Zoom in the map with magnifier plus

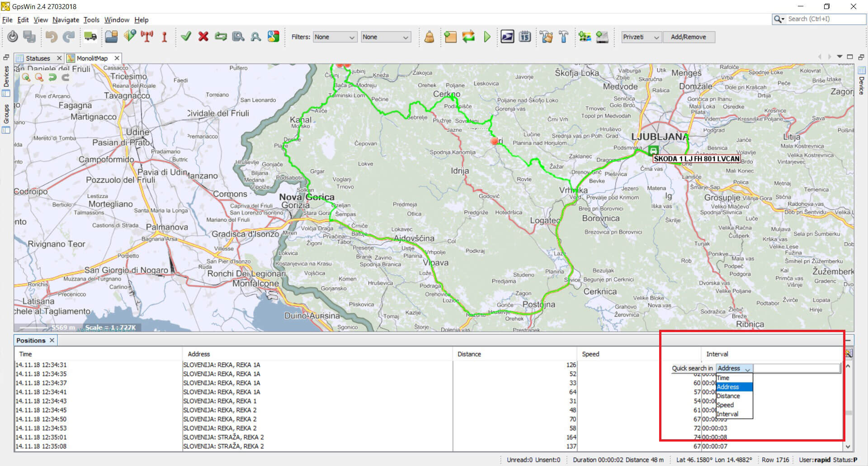pos(26,77)
